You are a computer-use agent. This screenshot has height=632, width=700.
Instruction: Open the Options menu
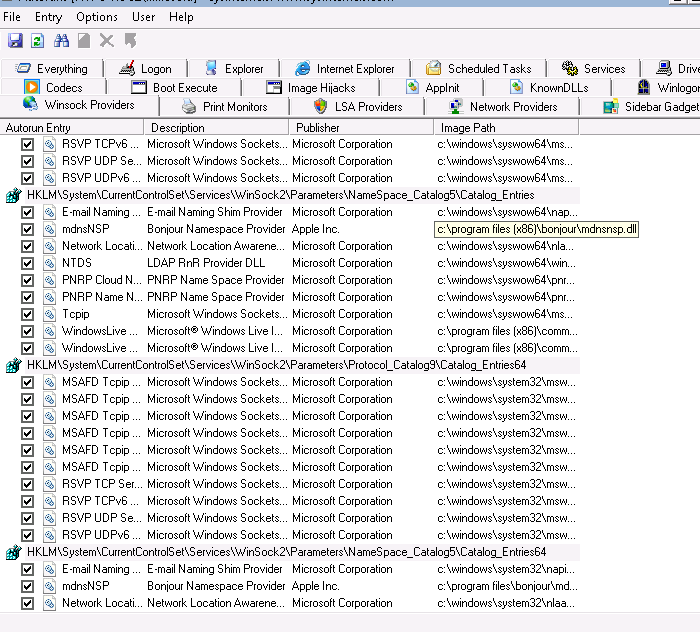click(x=97, y=17)
